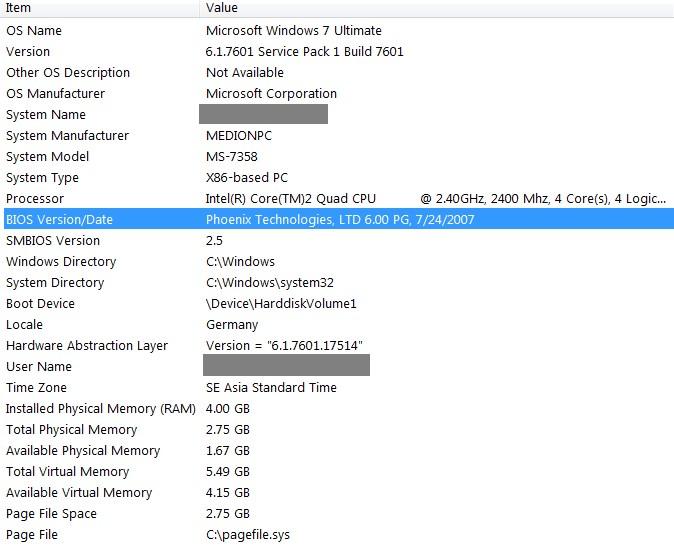Click MS-7358 value

tap(232, 157)
